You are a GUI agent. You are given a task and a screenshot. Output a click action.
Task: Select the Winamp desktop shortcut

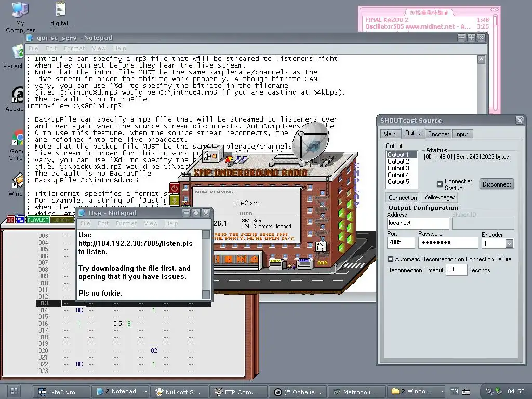pyautogui.click(x=16, y=184)
